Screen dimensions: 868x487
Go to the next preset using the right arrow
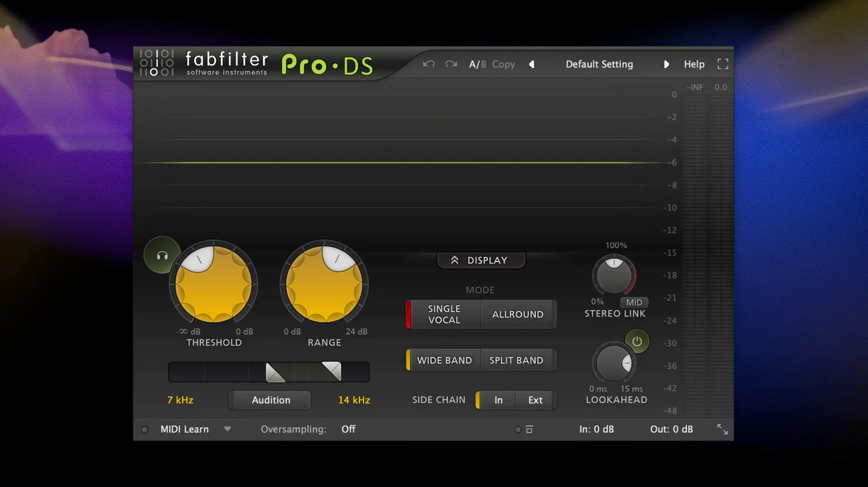[666, 64]
